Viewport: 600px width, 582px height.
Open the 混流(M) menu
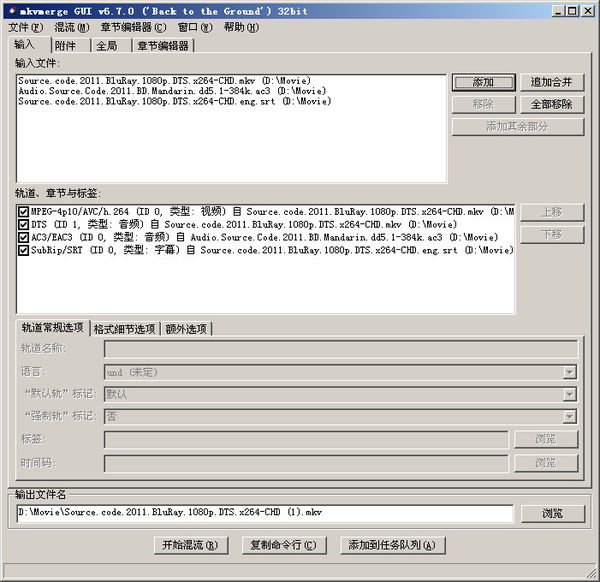pos(72,28)
